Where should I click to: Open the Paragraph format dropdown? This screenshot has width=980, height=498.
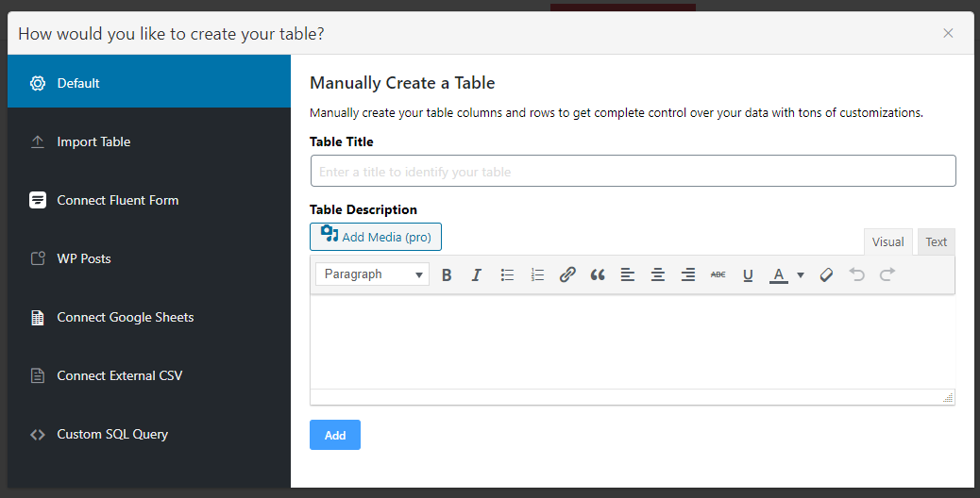pyautogui.click(x=373, y=274)
